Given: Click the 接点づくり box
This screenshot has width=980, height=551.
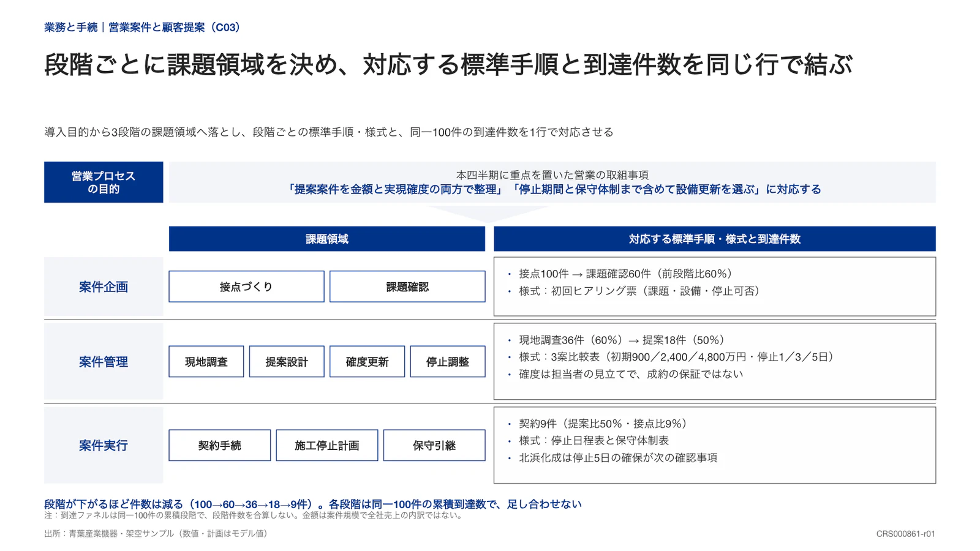Looking at the screenshot, I should [x=246, y=287].
